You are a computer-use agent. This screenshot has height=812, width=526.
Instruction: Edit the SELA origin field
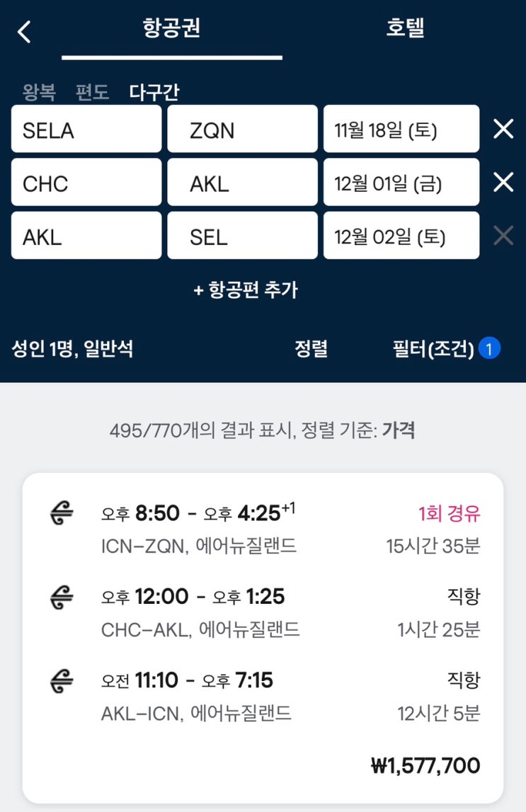coord(86,129)
